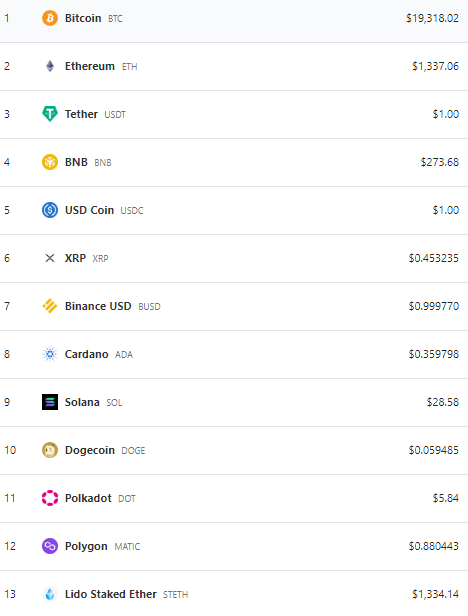Click the pink Polkadot ring icon
468x616 pixels.
click(50, 498)
